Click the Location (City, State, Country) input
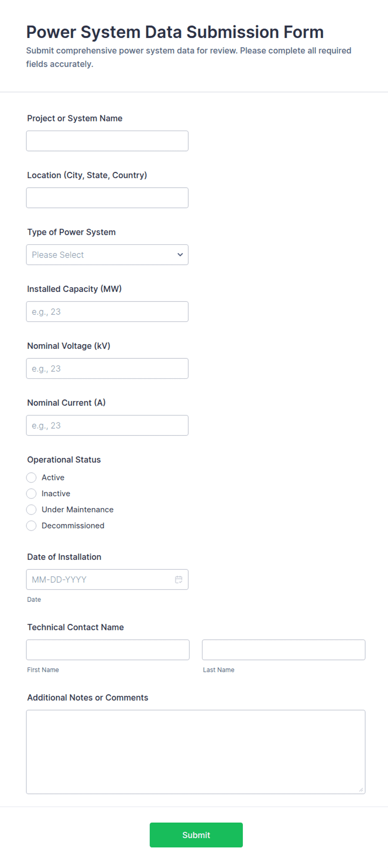Image resolution: width=388 pixels, height=868 pixels. (x=107, y=198)
